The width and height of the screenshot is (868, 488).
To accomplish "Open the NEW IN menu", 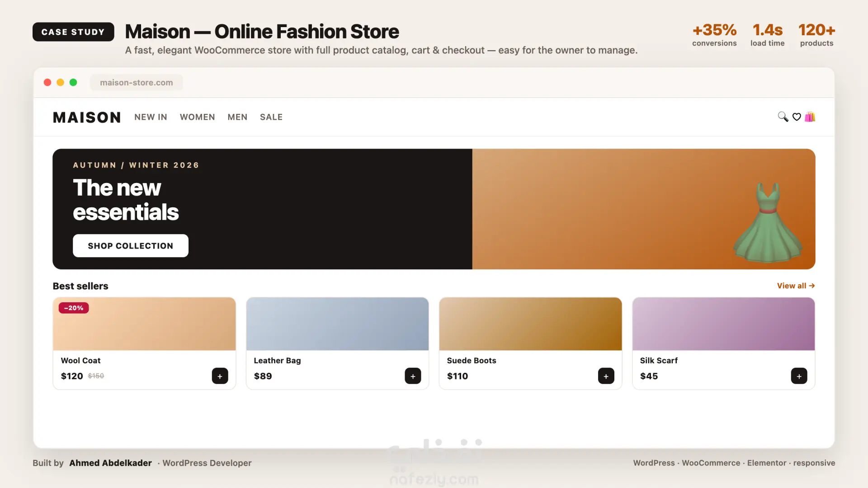I will [151, 117].
